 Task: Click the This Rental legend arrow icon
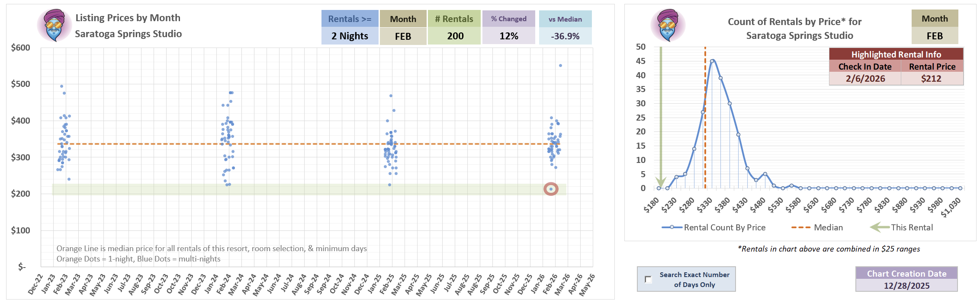tap(879, 227)
